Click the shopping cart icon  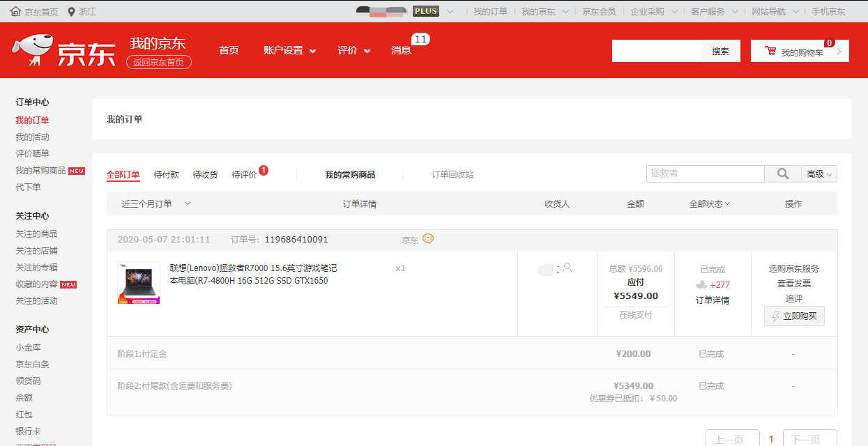pos(770,51)
